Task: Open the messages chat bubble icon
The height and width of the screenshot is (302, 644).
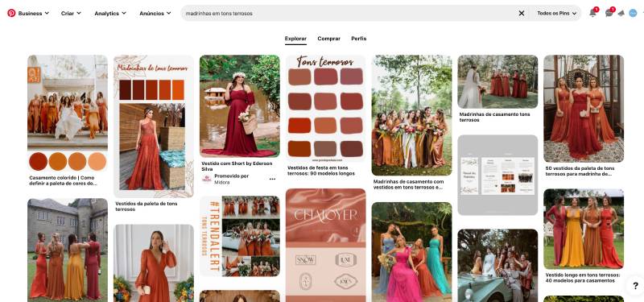Action: pyautogui.click(x=609, y=13)
